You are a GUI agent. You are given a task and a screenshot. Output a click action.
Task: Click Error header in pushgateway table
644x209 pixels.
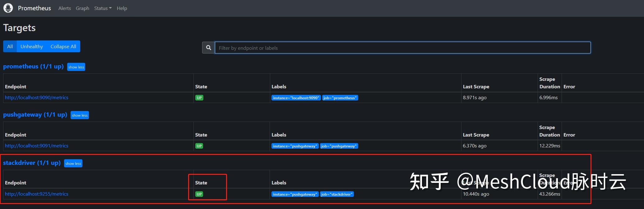click(x=569, y=135)
